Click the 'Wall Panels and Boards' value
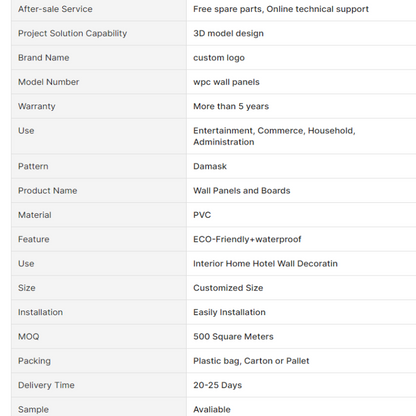Viewport: 416px width, 416px height. click(x=242, y=191)
